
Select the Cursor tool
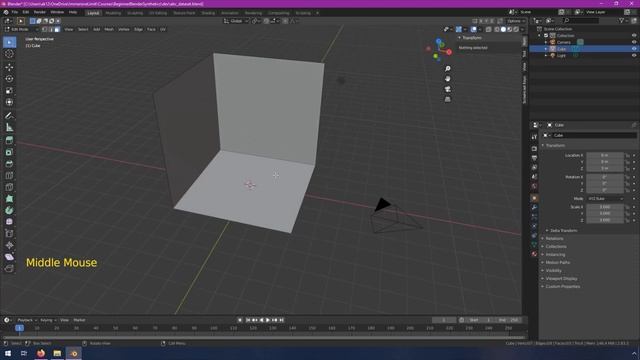click(x=9, y=54)
